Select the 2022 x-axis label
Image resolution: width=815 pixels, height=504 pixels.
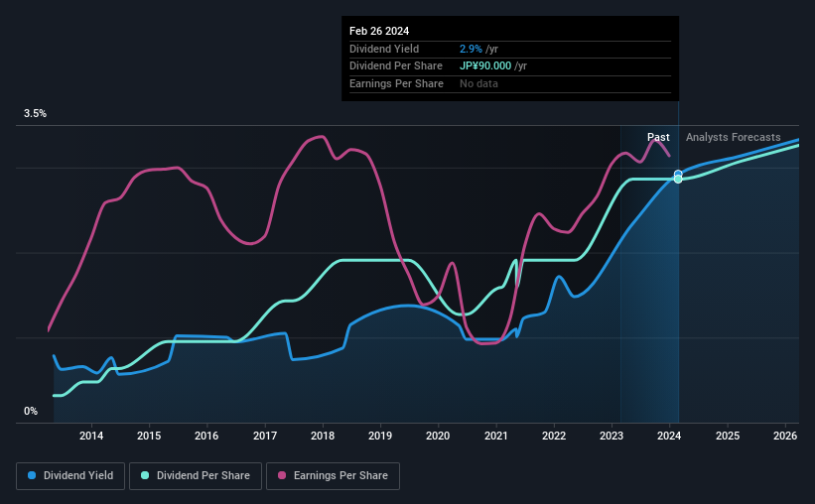(x=554, y=436)
